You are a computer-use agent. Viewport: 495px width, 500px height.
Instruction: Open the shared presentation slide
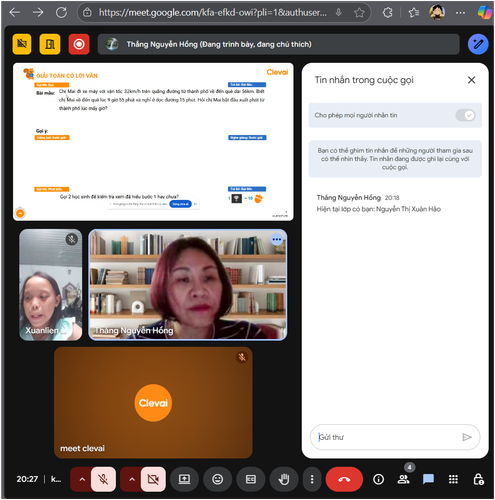[153, 142]
